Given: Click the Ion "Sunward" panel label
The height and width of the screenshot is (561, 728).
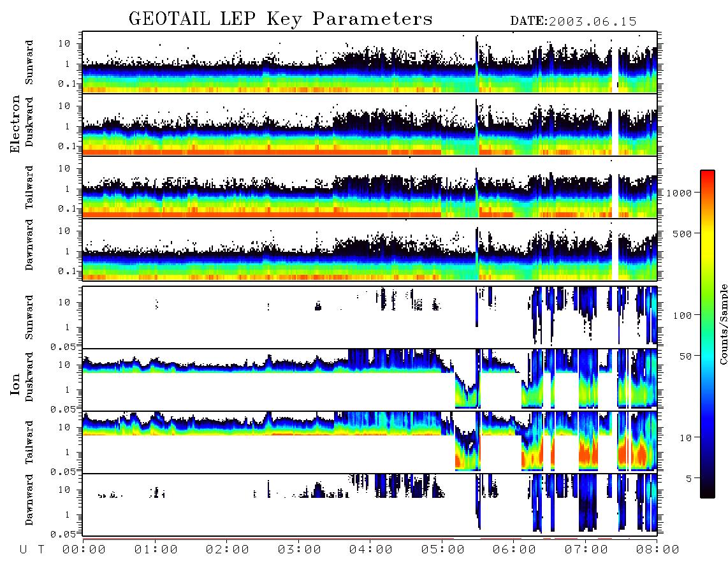Looking at the screenshot, I should point(29,317).
